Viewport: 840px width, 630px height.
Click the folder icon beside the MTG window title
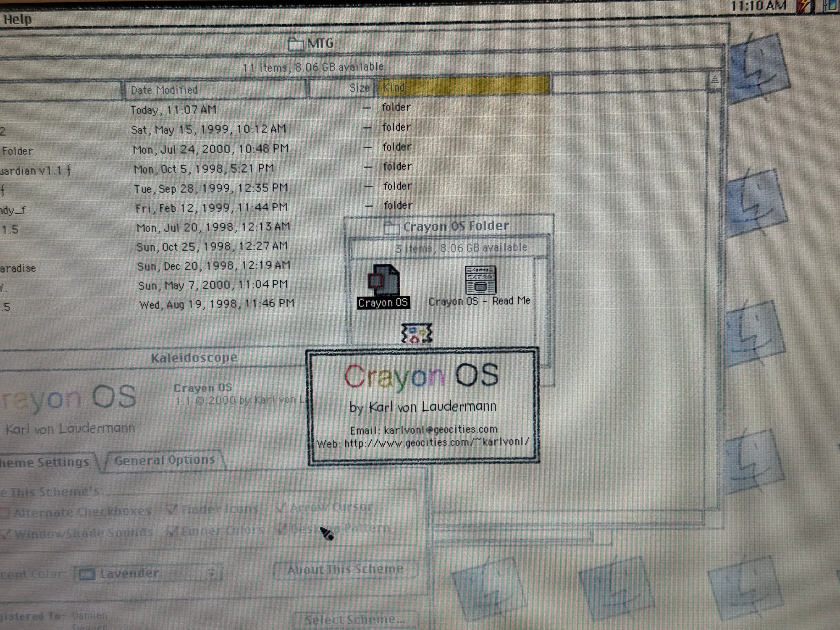click(296, 44)
